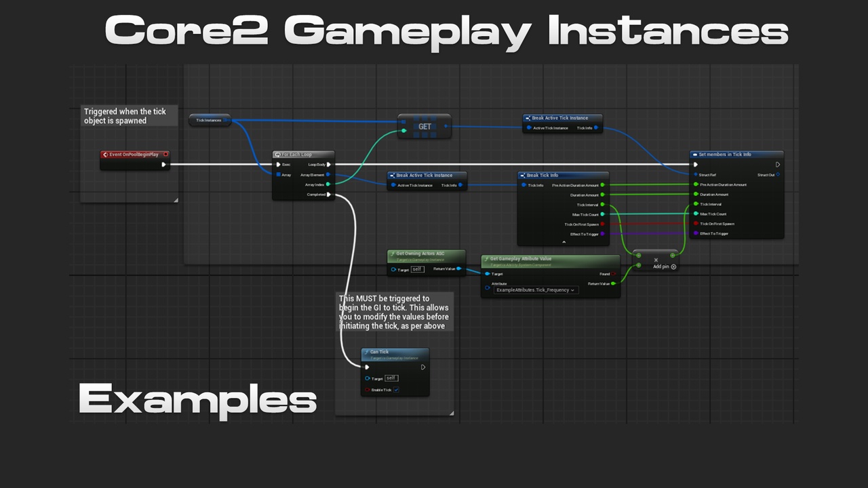Click the Can Tick exec input pin
The height and width of the screenshot is (488, 868).
point(368,367)
